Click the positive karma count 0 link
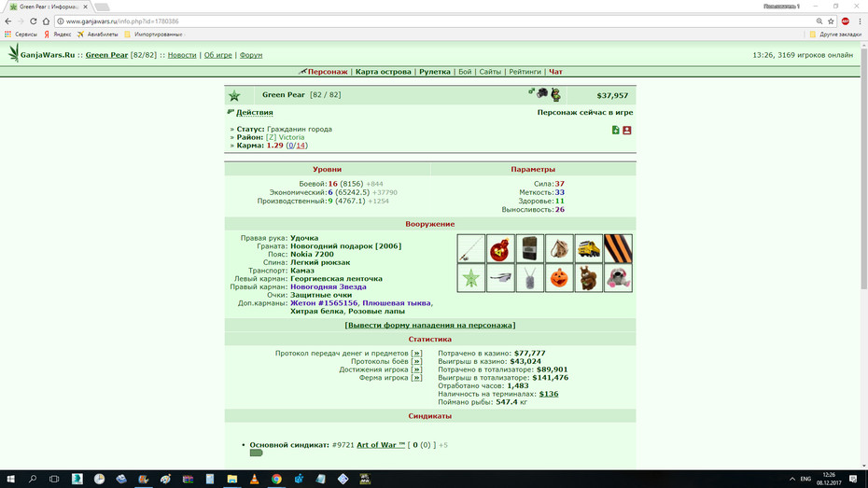Screen dimensions: 868x488 [x=290, y=146]
